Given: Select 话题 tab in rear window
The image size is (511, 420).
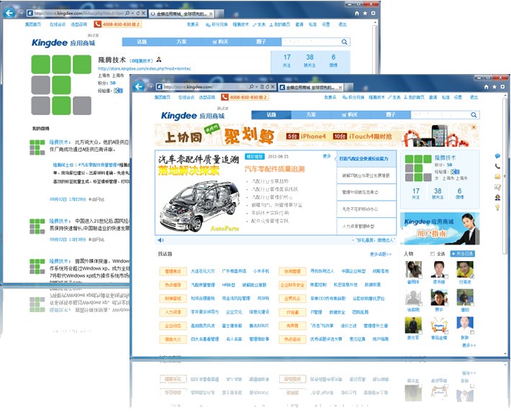Looking at the screenshot, I should click(x=142, y=42).
